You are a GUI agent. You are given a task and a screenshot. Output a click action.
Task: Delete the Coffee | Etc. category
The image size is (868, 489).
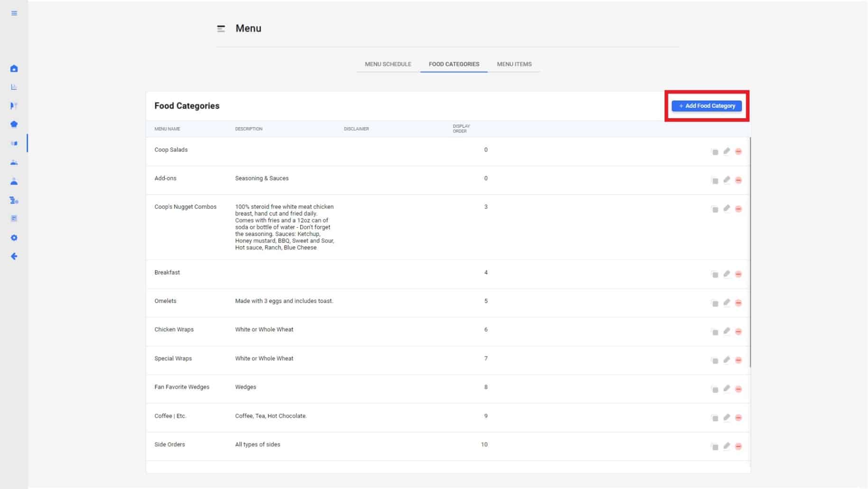(x=739, y=418)
